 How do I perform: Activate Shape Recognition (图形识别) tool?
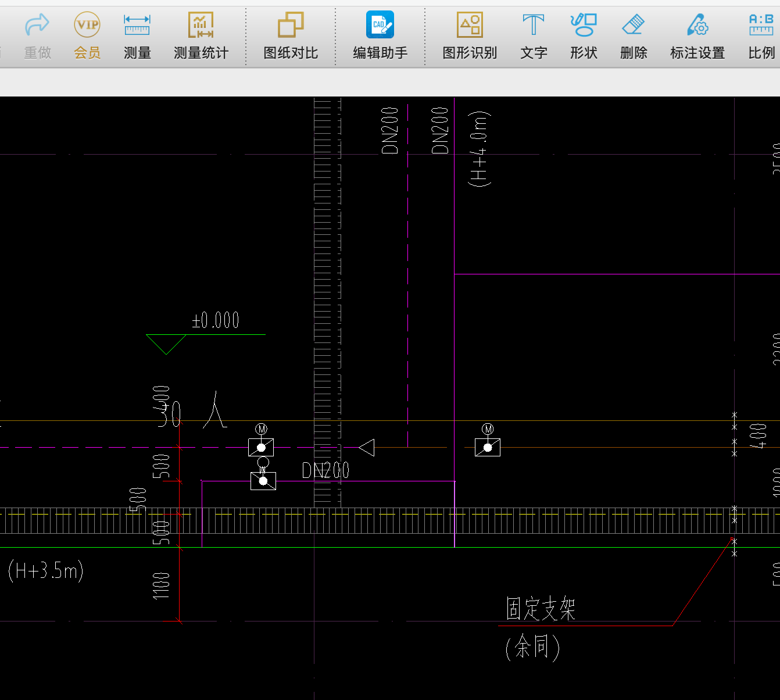click(470, 26)
